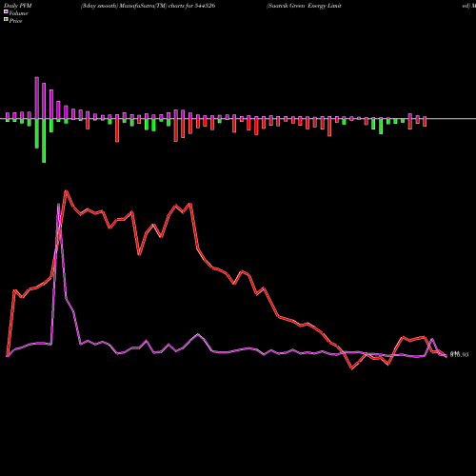The width and height of the screenshot is (476, 476).
Task: Click the tallest magenta volume bar
Action: pos(37,98)
